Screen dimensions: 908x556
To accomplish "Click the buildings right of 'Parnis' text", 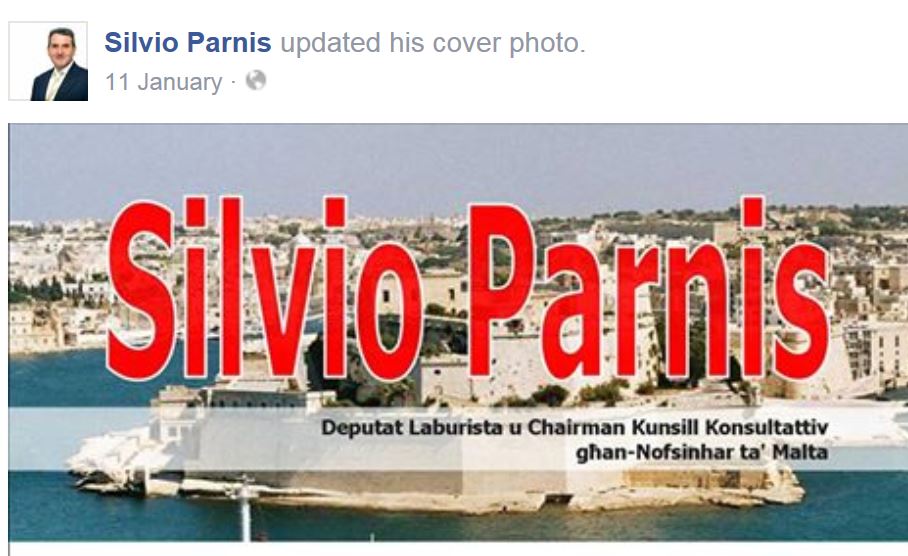I will point(869,301).
